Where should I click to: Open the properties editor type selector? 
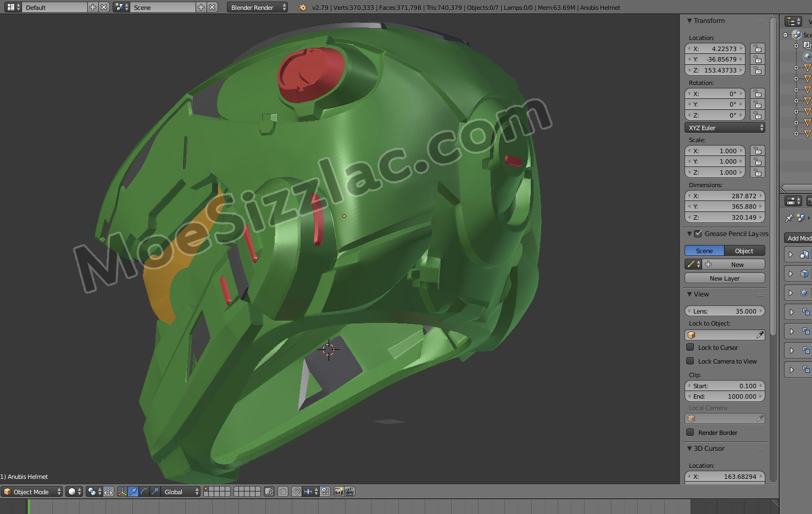click(793, 201)
